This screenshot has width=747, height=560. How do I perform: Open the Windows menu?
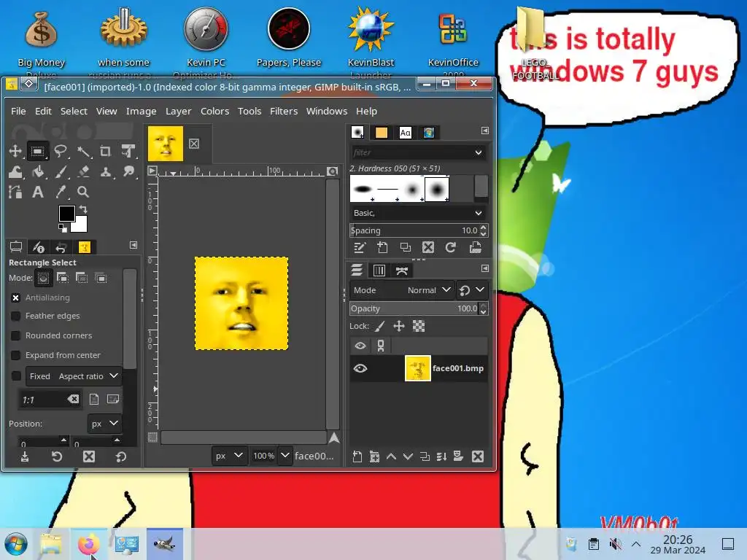coord(327,111)
